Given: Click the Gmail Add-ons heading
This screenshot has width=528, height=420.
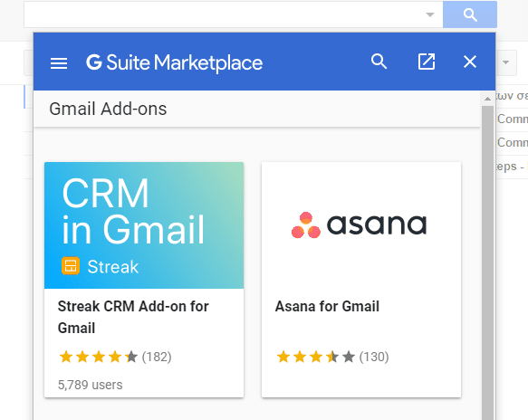Looking at the screenshot, I should pos(108,109).
